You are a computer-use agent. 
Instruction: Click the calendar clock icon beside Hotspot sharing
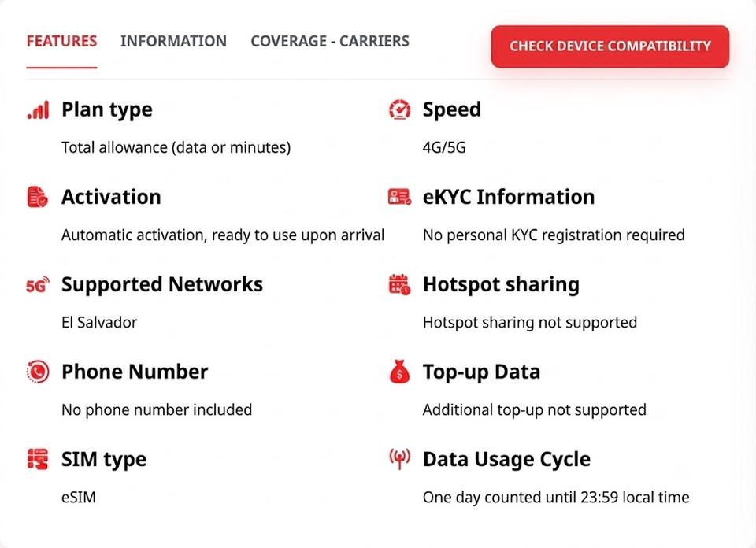(x=400, y=284)
